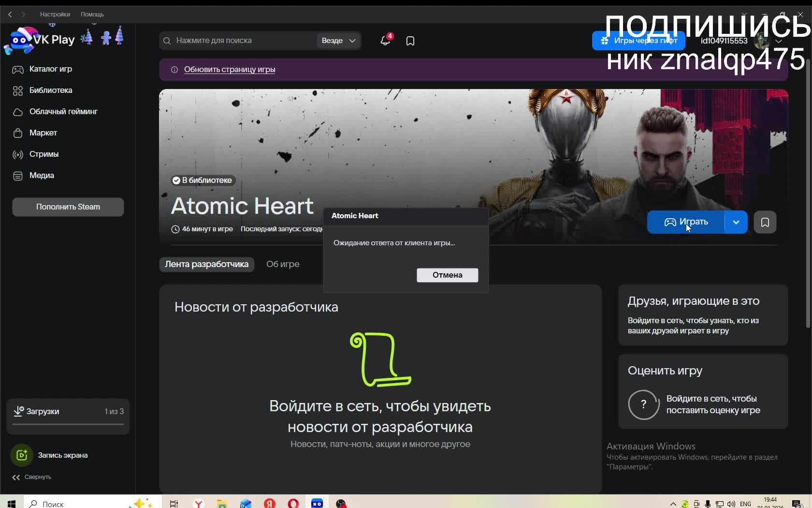Viewport: 812px width, 508px height.
Task: Open File Explorer from the taskbar
Action: 222,503
